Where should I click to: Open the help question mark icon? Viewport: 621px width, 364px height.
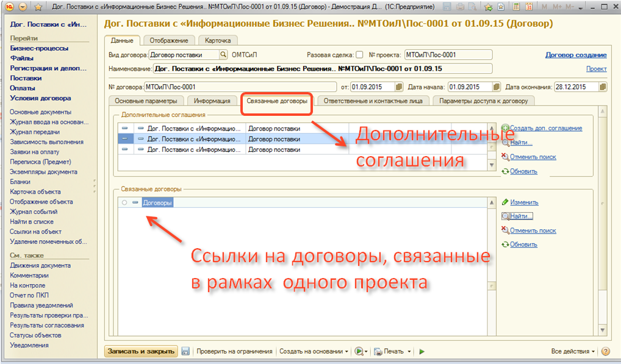pyautogui.click(x=606, y=351)
